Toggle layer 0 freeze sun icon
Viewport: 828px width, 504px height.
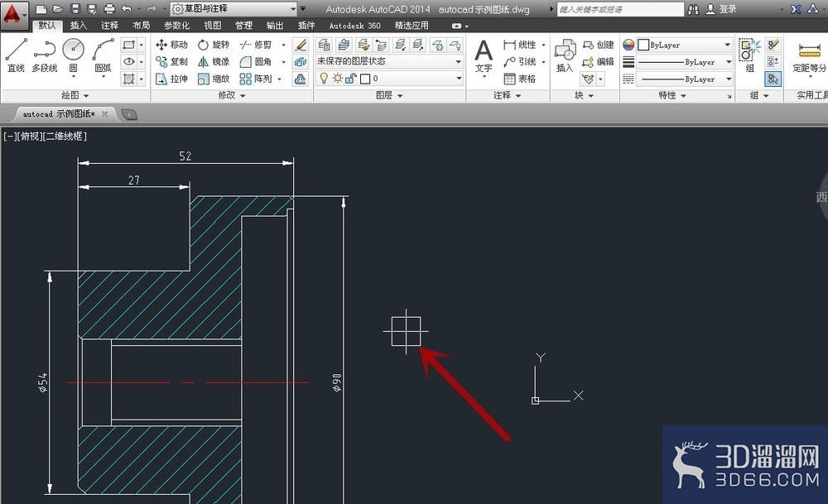point(338,78)
